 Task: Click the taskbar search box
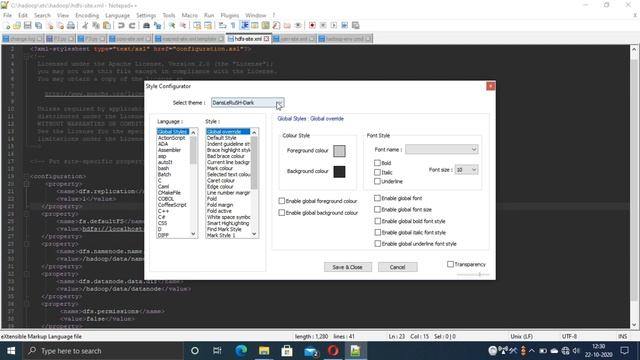click(x=102, y=351)
